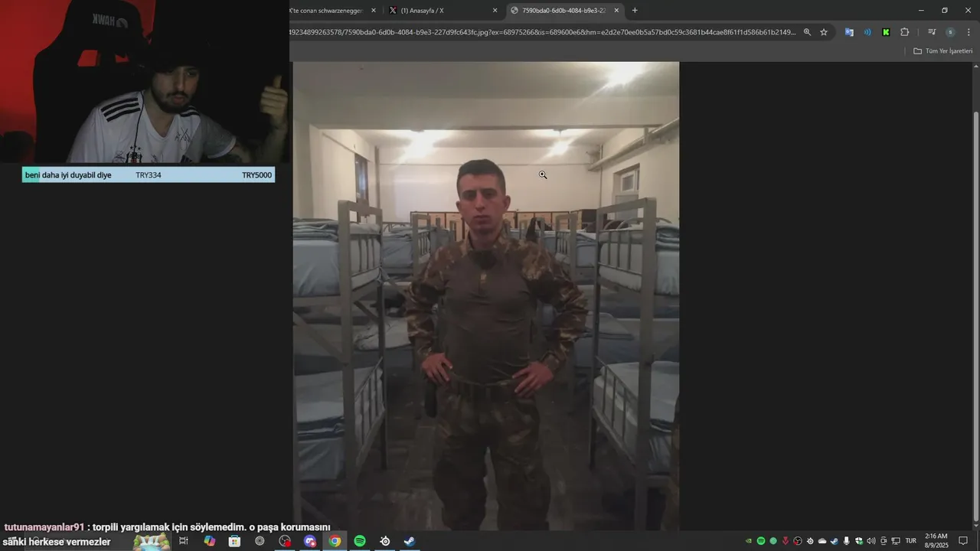The height and width of the screenshot is (551, 980).
Task: Open Task View on the taskbar
Action: click(184, 541)
